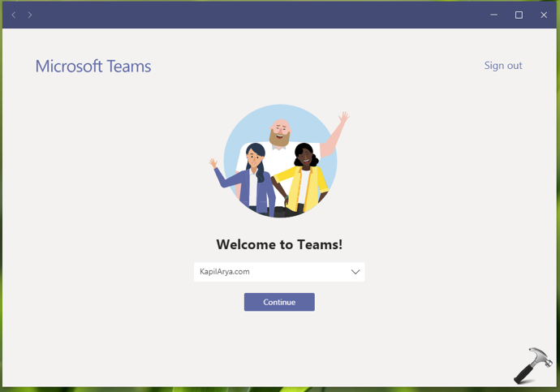Minimize the Teams window
560x392 pixels.
pos(494,15)
